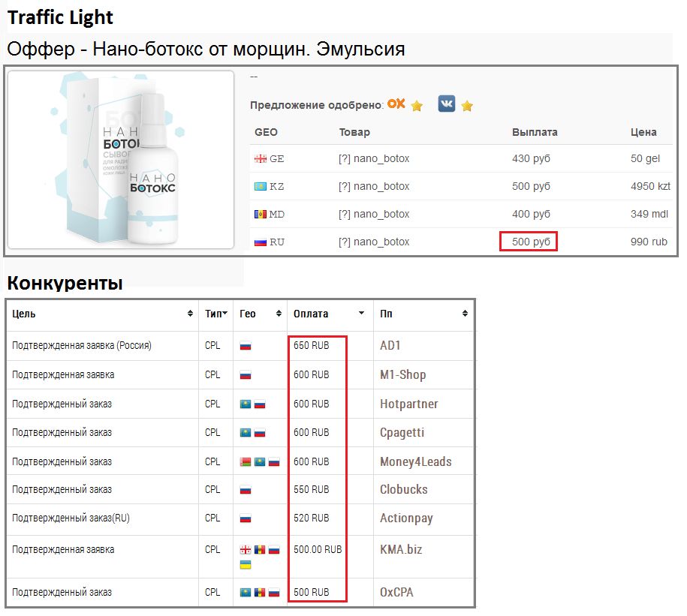687x616 pixels.
Task: Click the Kazakhstan flag in Cpagetti row
Action: pos(246,433)
